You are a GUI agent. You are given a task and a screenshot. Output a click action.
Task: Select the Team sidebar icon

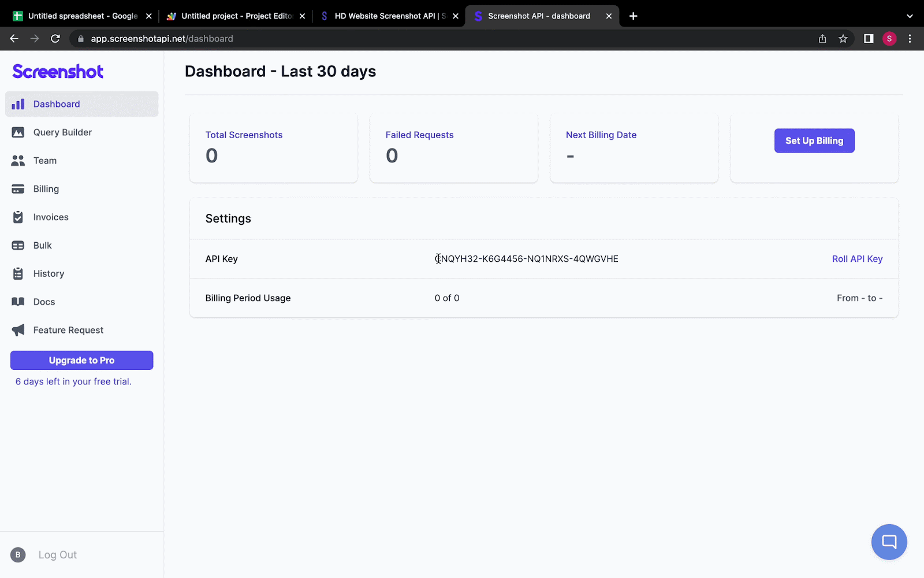(18, 160)
